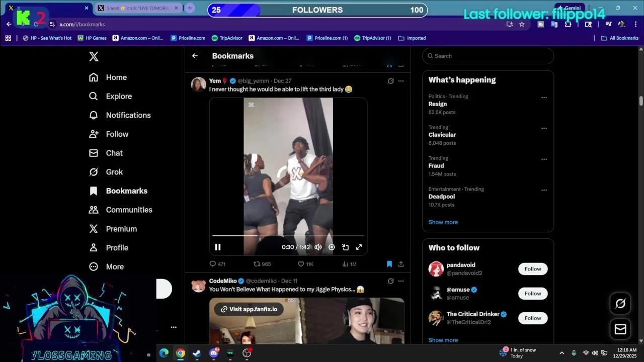
Task: Open Steam from taskbar
Action: [197, 353]
